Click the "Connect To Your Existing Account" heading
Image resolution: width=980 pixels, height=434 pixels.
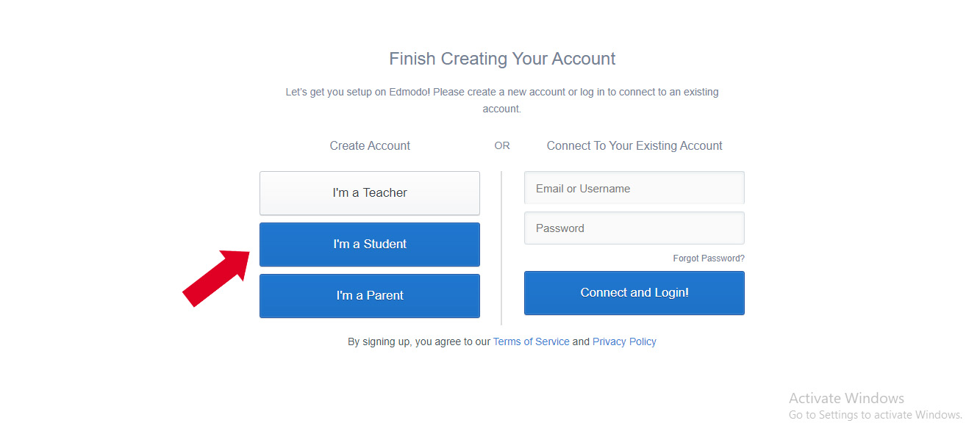tap(634, 145)
